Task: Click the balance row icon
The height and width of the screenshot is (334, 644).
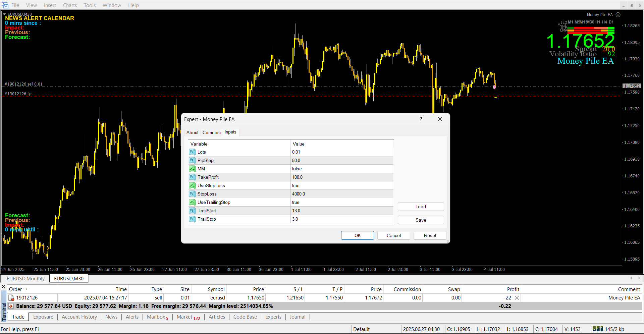Action: 11,306
